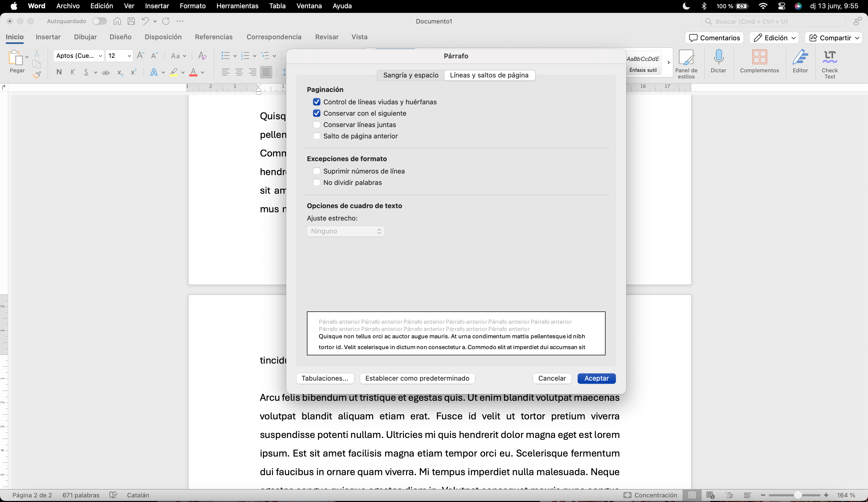
Task: Open the Formato menu in menu bar
Action: [x=192, y=6]
